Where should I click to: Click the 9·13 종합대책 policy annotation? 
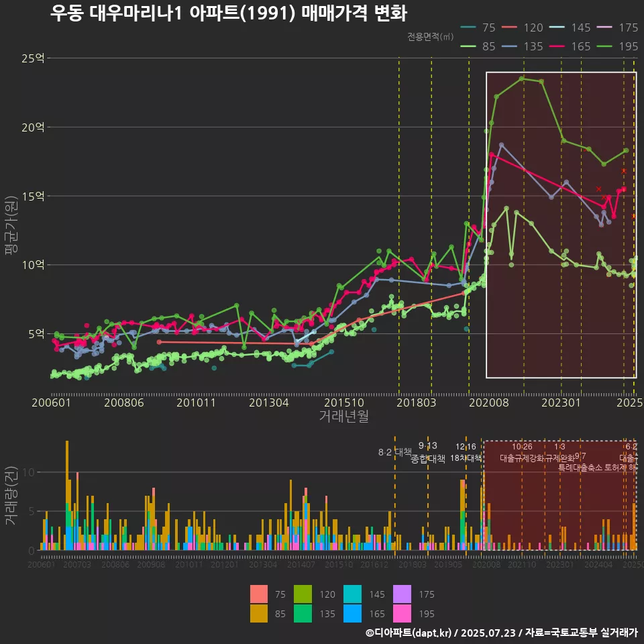tap(428, 452)
